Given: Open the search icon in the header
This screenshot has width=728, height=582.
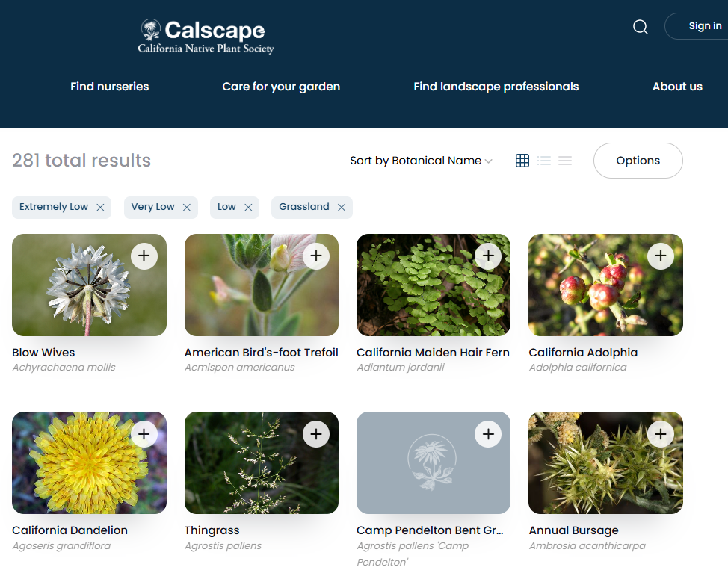Looking at the screenshot, I should pyautogui.click(x=641, y=26).
